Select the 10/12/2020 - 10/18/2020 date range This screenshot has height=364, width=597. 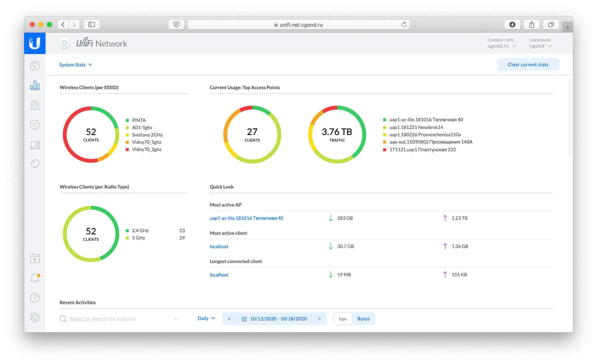(274, 318)
